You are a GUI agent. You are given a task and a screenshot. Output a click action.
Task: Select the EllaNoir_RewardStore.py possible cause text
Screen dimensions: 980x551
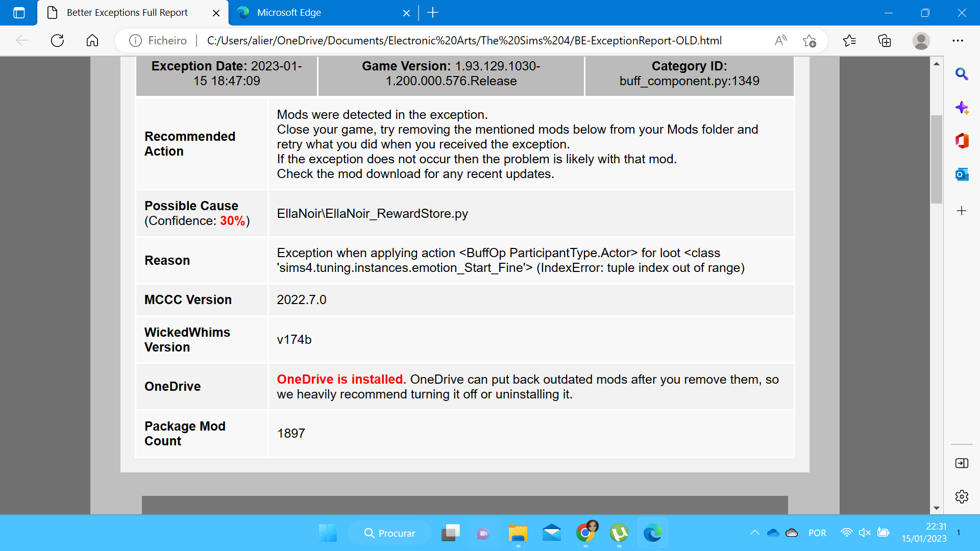(373, 214)
